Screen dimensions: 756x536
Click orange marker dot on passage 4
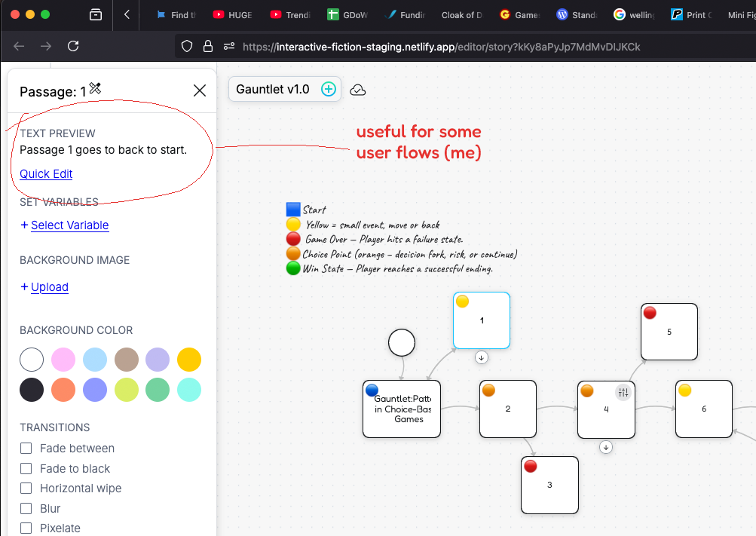586,391
